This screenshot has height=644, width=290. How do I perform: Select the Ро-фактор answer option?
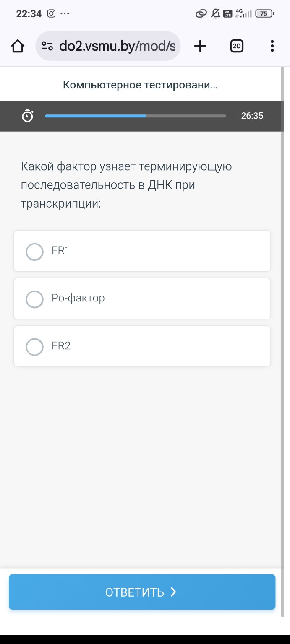[x=34, y=299]
